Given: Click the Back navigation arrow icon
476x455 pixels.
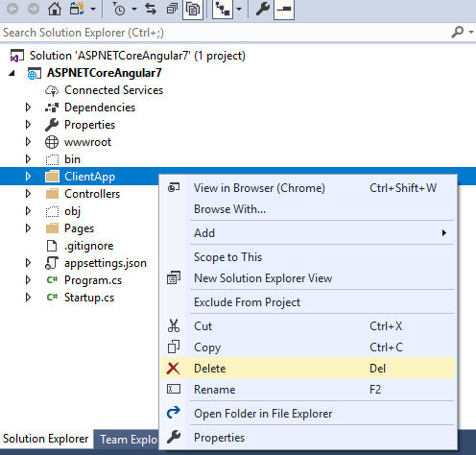Looking at the screenshot, I should pyautogui.click(x=12, y=9).
